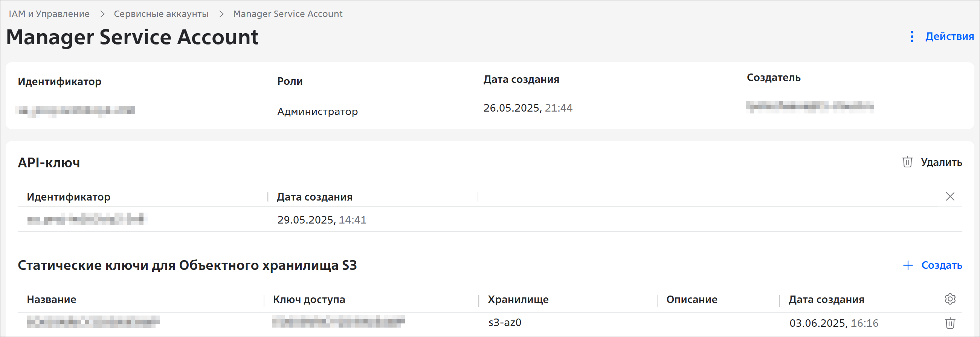Click the Ключ доступа column header
Screen dimensions: 980x337
(309, 300)
